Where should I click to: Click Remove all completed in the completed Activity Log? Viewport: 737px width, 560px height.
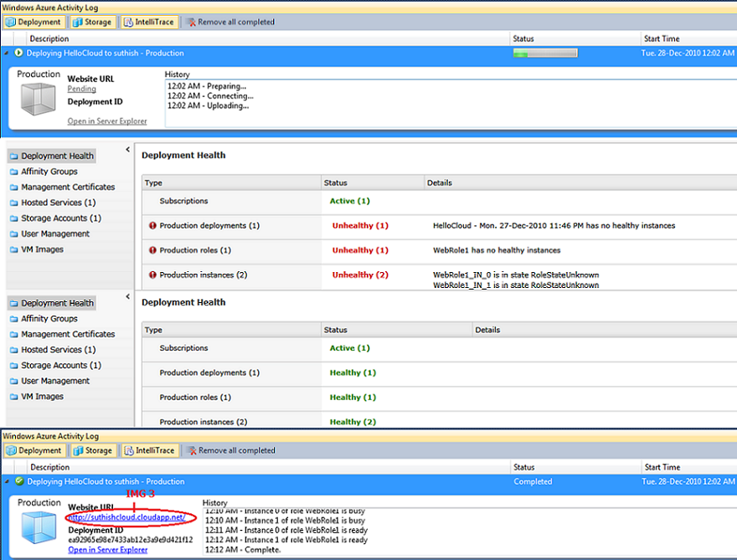click(x=232, y=450)
